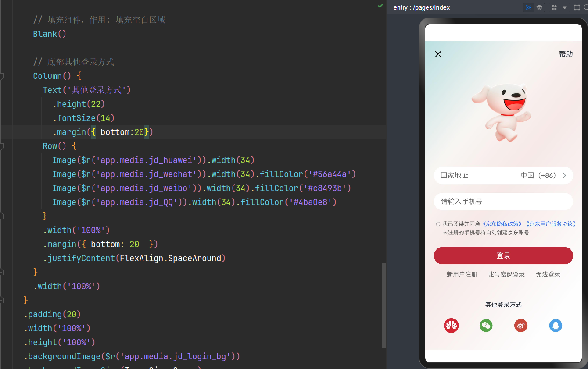Click the multi-device grid profile icon
Image resolution: width=588 pixels, height=369 pixels.
(554, 7)
